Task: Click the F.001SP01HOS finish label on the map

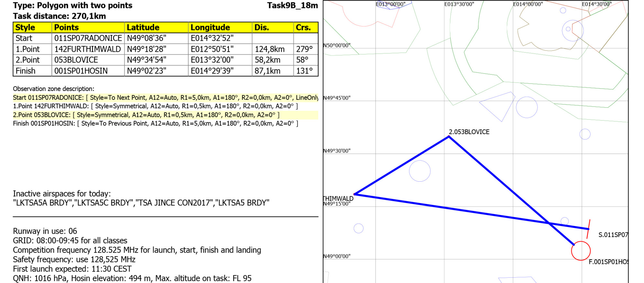Action: tap(608, 262)
